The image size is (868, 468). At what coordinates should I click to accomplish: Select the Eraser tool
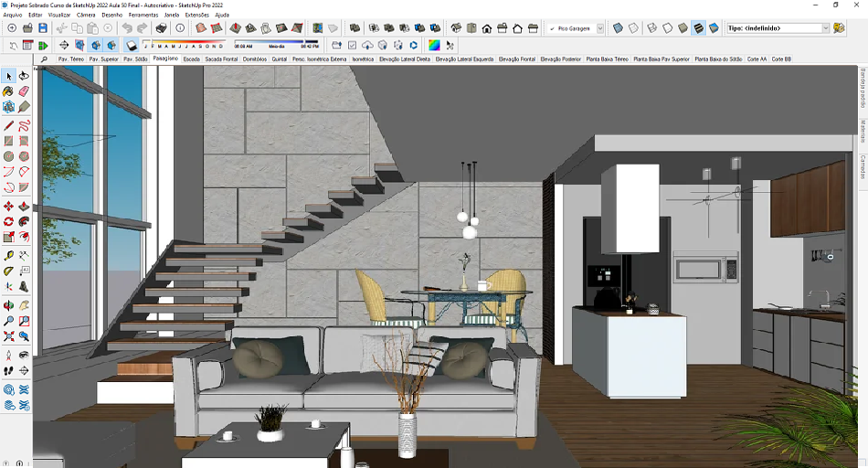(24, 91)
